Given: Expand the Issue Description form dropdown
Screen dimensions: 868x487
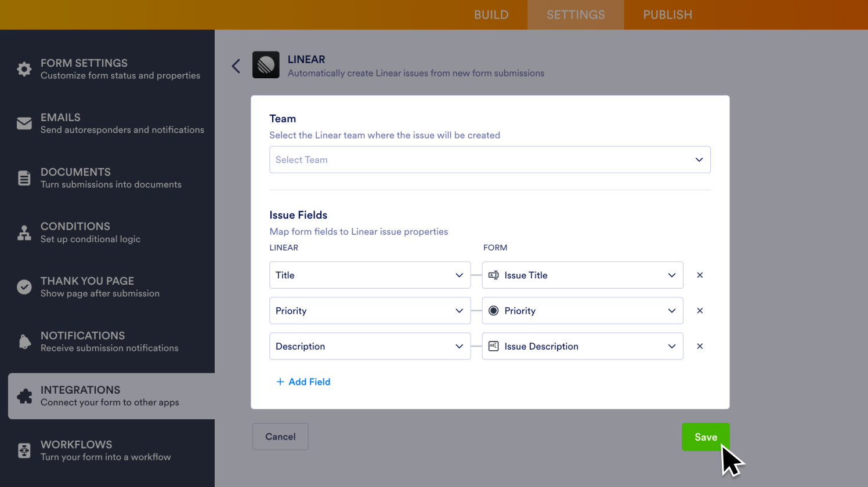Looking at the screenshot, I should (583, 346).
